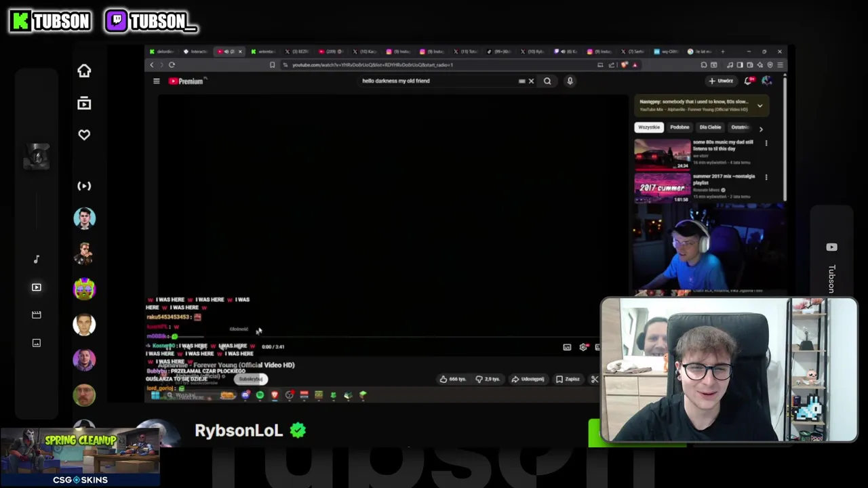Open the YouTube hamburger guide menu

(156, 81)
